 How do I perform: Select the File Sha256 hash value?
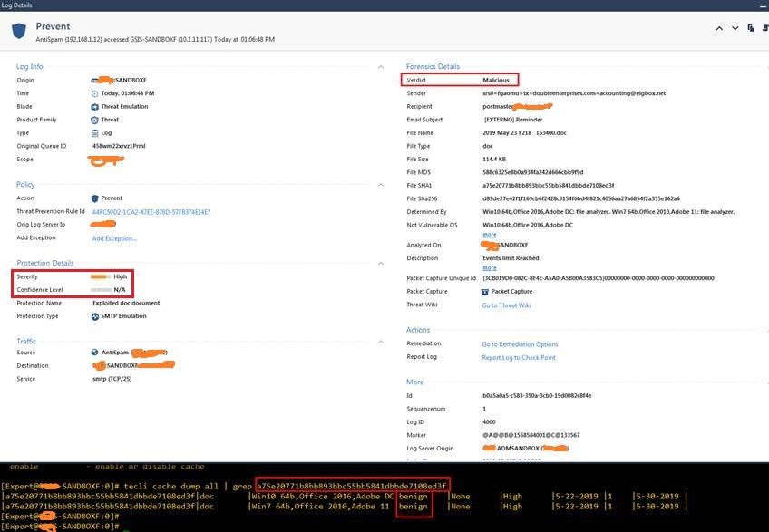(581, 198)
